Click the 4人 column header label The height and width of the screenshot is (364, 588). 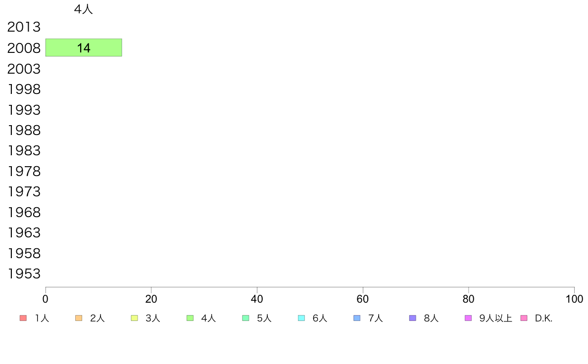[x=83, y=9]
